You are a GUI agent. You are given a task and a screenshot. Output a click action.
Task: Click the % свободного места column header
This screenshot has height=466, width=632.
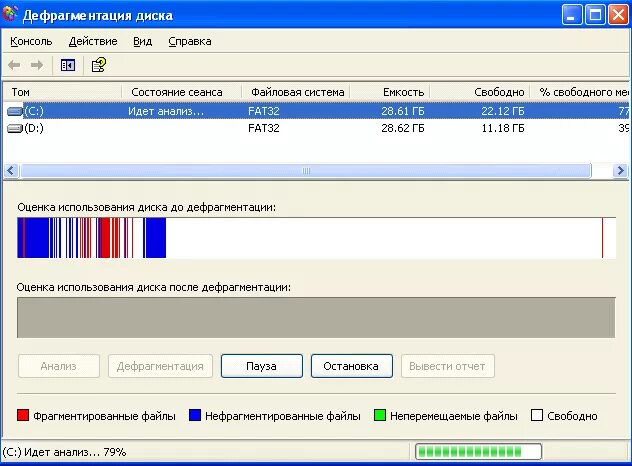tap(580, 92)
